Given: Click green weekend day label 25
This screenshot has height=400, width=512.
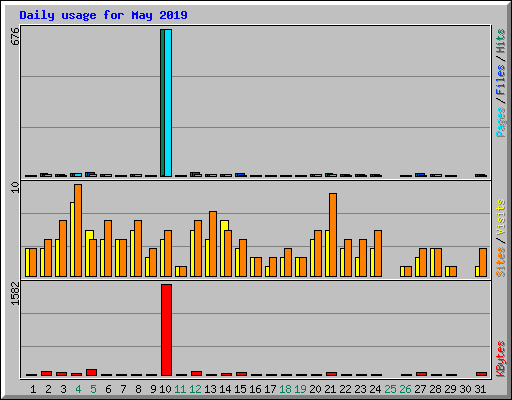Looking at the screenshot, I should [390, 389].
